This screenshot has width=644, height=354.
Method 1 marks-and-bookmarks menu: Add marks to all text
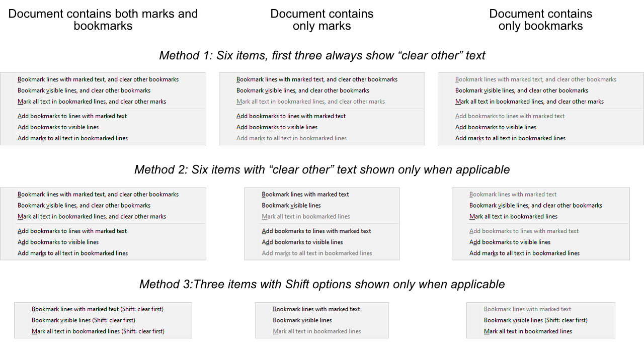[103, 138]
